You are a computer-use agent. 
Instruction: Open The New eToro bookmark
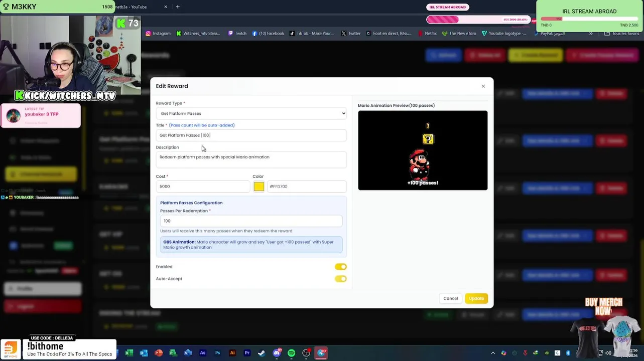[x=459, y=34]
